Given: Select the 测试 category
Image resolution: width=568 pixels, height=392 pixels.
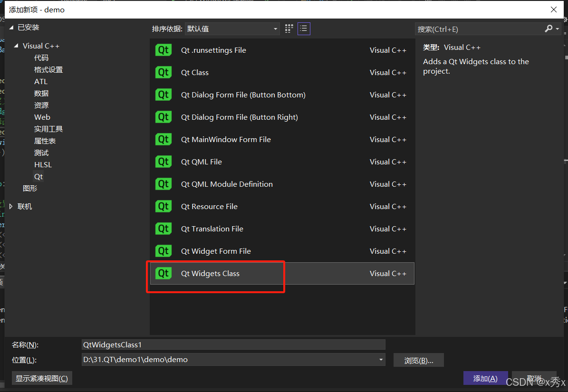Looking at the screenshot, I should (41, 153).
